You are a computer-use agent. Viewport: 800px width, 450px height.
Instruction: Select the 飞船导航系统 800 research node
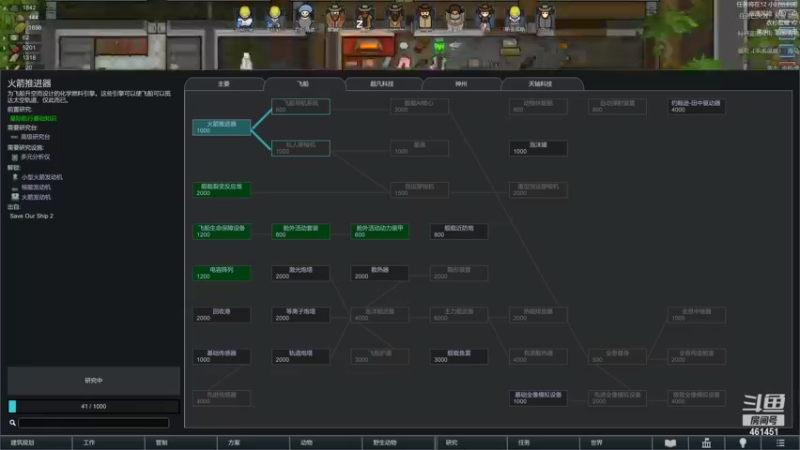click(x=301, y=106)
